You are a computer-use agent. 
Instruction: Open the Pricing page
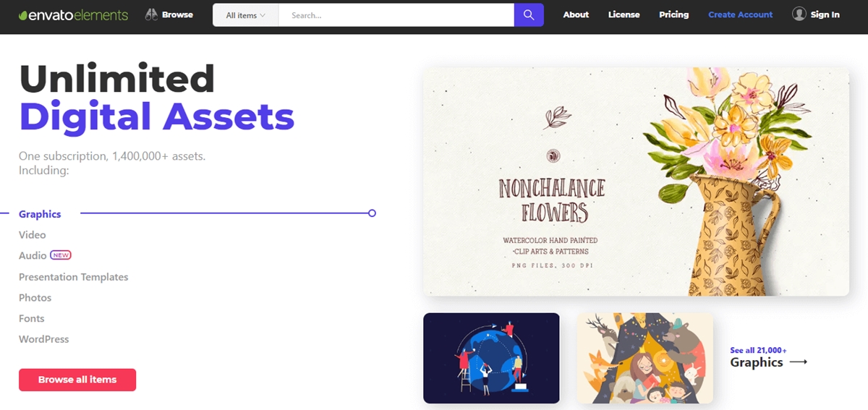(673, 14)
